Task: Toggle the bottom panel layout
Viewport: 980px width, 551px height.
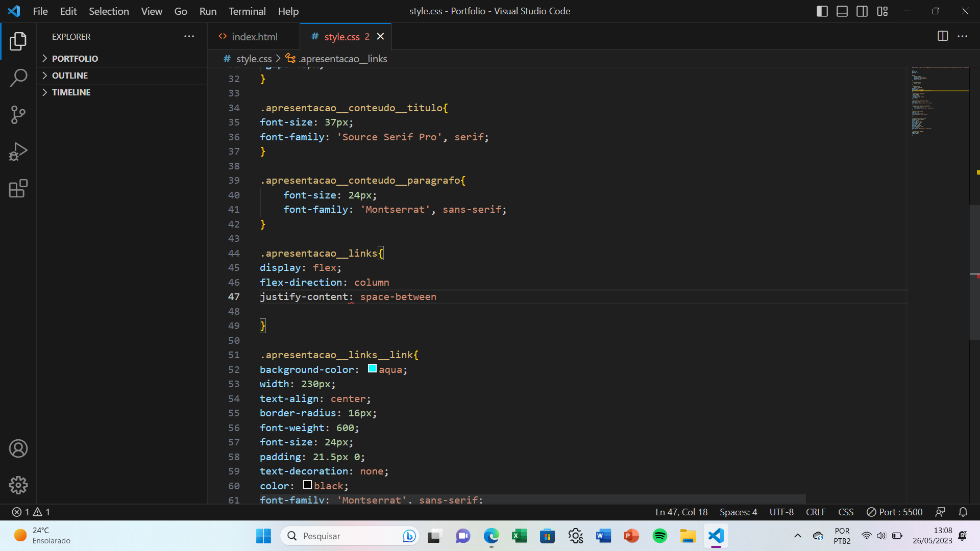Action: click(x=842, y=11)
